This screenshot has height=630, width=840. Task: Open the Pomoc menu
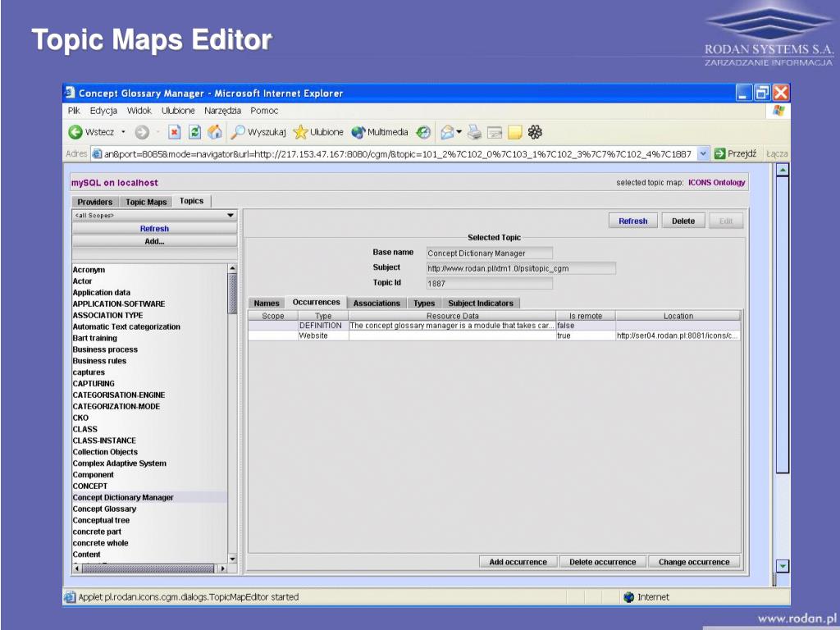click(264, 111)
